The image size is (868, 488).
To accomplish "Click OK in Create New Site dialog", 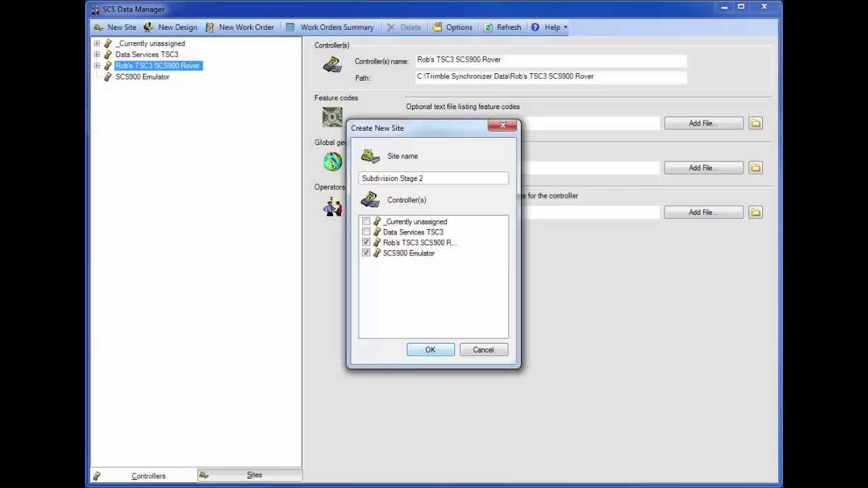I will tap(431, 350).
